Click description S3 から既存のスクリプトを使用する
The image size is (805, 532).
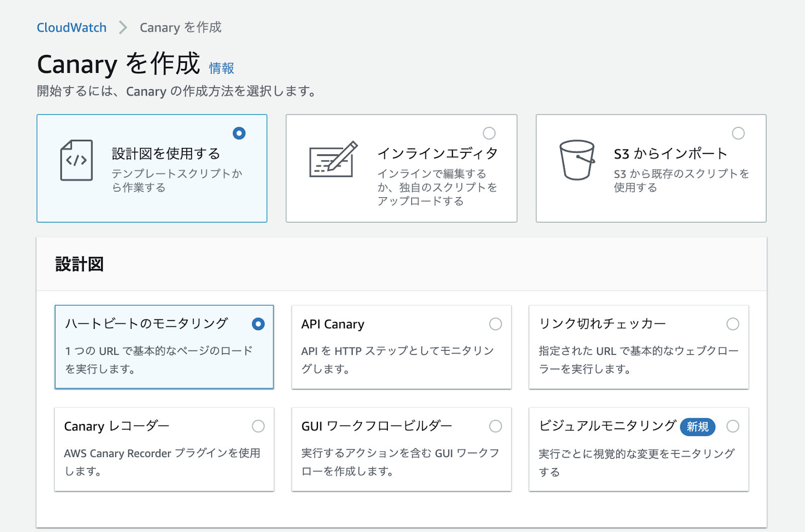(x=681, y=181)
